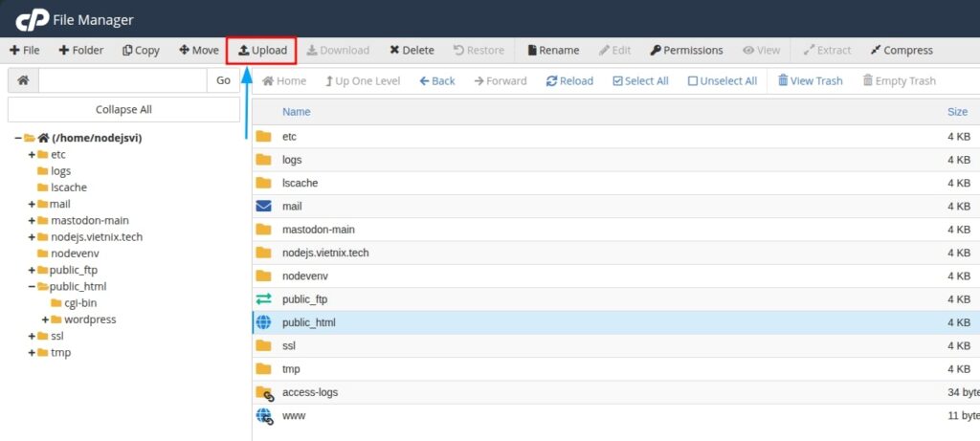Expand the tmp folder in tree
This screenshot has height=441, width=980.
click(32, 352)
